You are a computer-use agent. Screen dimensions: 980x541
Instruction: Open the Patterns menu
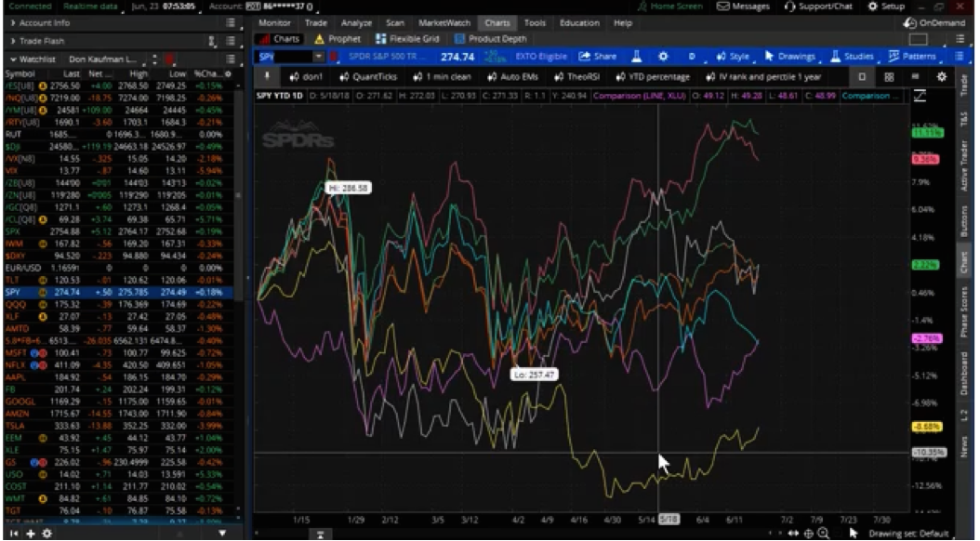[x=911, y=57]
